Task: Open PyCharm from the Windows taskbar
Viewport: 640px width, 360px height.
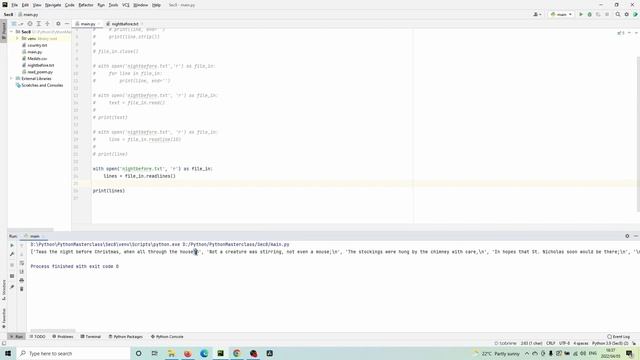Action: point(220,353)
